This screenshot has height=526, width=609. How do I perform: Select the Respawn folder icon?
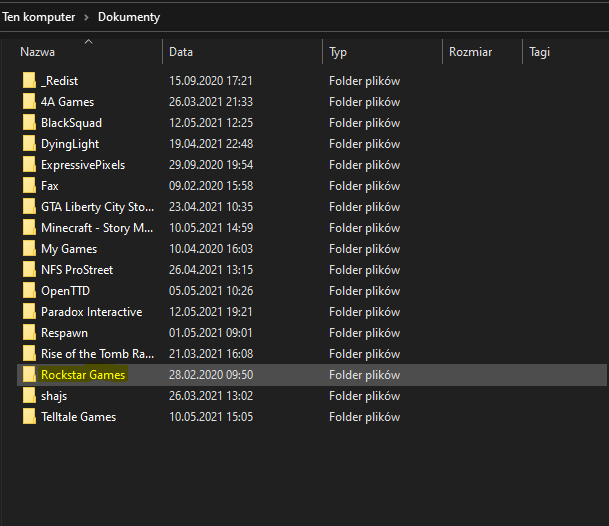29,333
